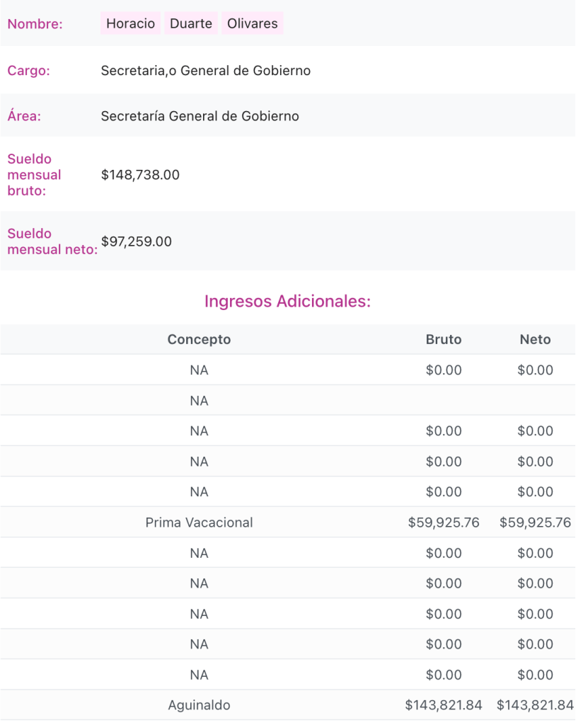Click the Nombre field label
The image size is (588, 725).
pyautogui.click(x=35, y=24)
